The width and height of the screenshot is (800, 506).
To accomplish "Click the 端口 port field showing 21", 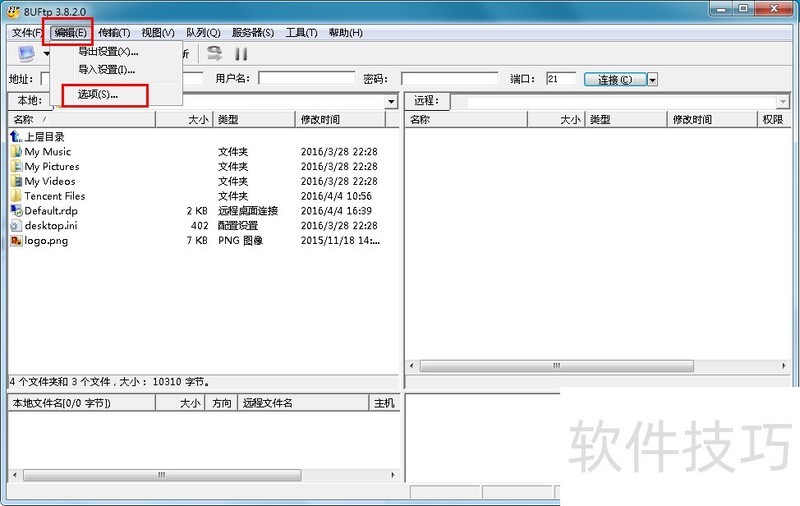I will tap(560, 79).
